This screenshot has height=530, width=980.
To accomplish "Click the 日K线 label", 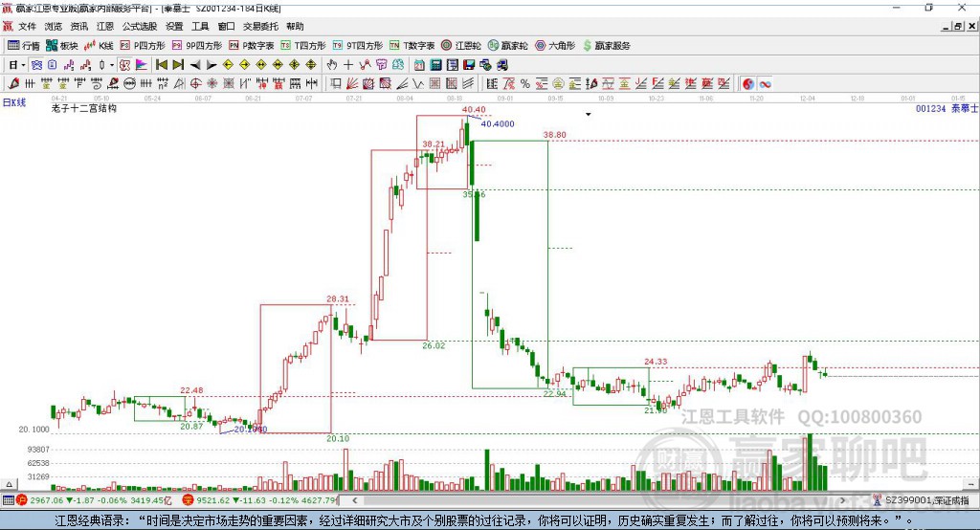I will pos(14,103).
